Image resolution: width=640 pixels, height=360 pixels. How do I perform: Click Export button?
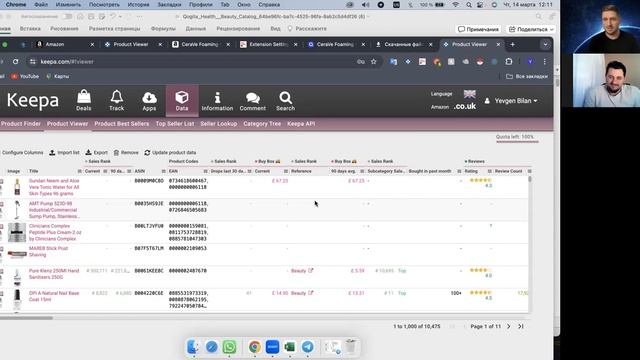point(96,152)
